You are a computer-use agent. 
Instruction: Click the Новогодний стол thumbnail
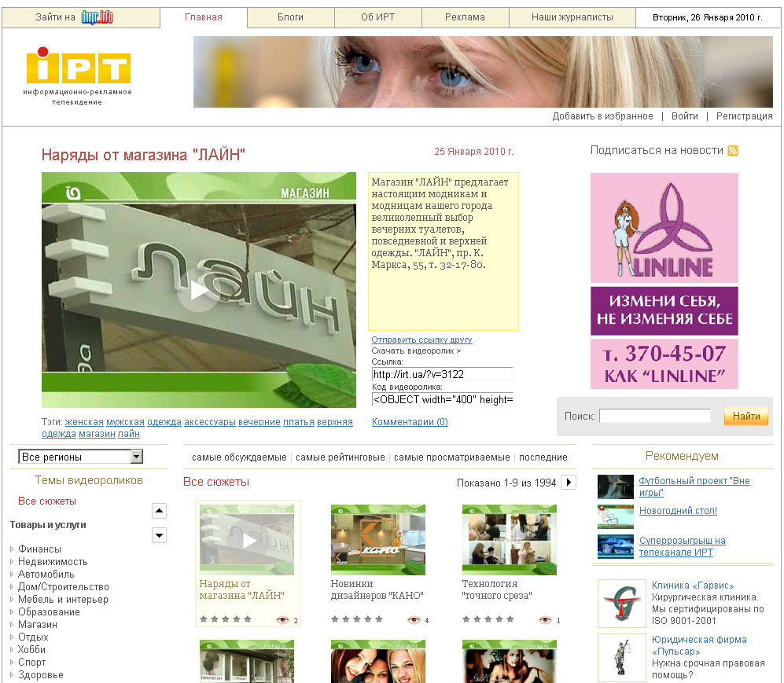click(616, 516)
